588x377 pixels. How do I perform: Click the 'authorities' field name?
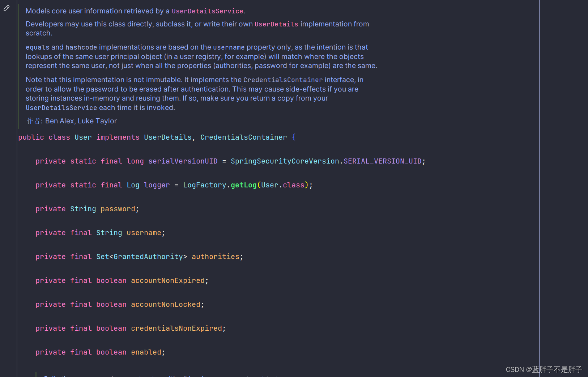216,257
